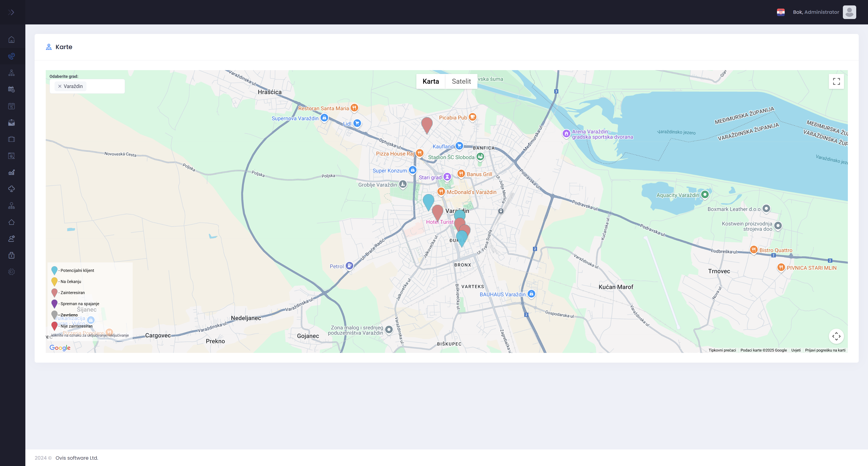Remove Varaždin from city selector
Screen dimensions: 868x466
[60, 86]
